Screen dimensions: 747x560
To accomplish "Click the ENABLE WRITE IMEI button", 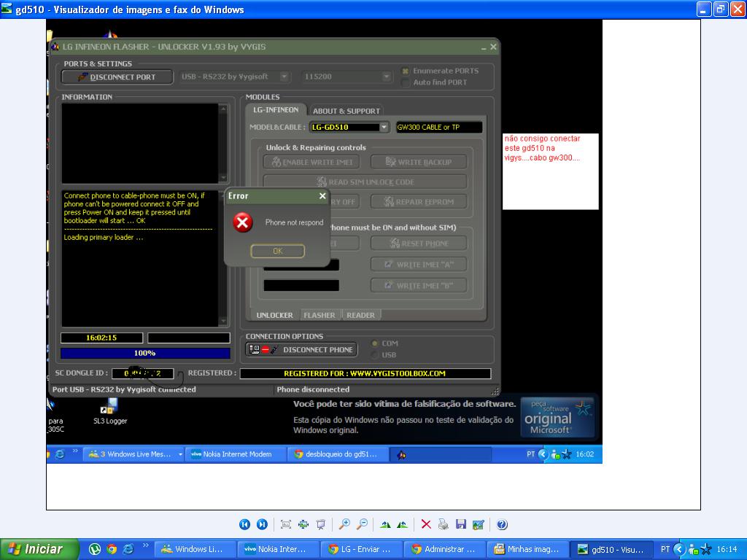I will [x=311, y=162].
